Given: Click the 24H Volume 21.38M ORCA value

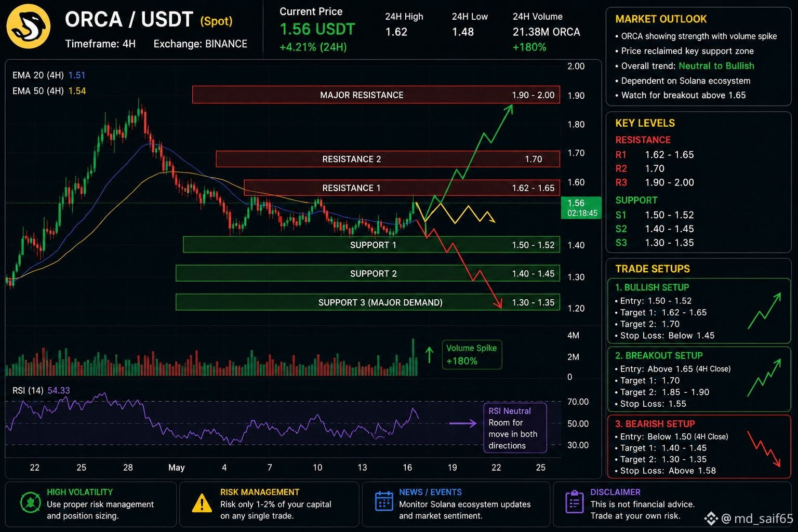Looking at the screenshot, I should pyautogui.click(x=546, y=32).
